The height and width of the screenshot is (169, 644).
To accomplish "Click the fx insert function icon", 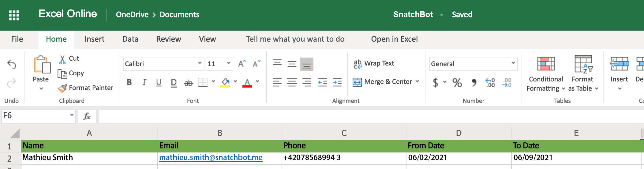I will coord(87,116).
